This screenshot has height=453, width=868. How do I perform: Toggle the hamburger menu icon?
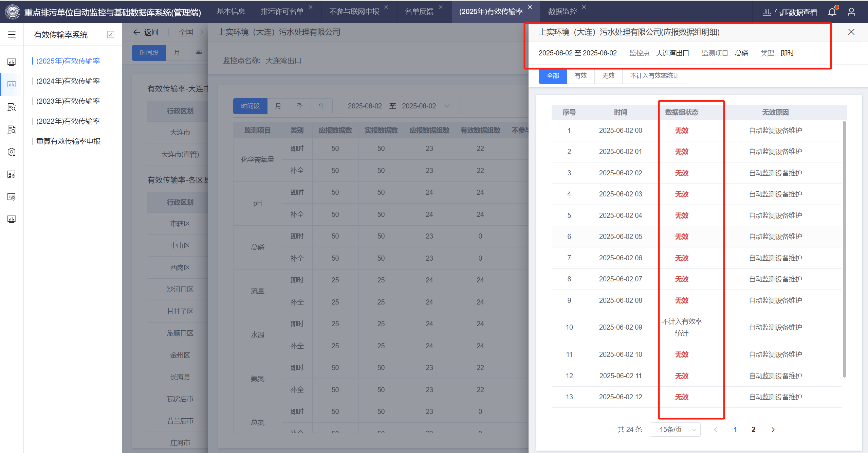tap(12, 35)
